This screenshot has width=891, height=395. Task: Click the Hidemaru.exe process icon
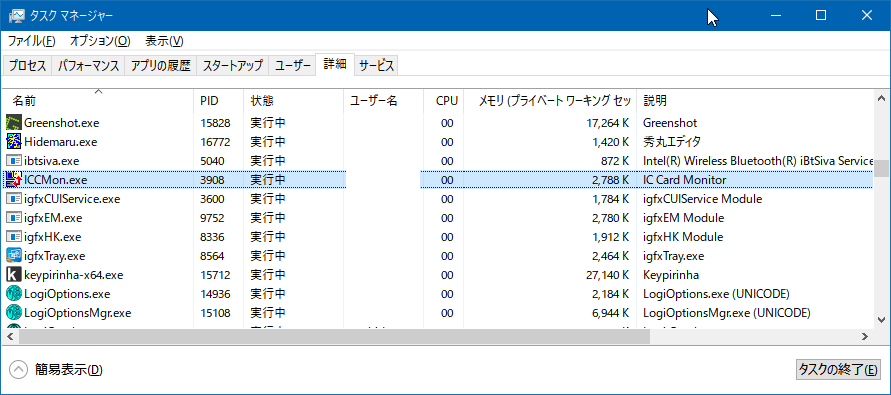14,142
